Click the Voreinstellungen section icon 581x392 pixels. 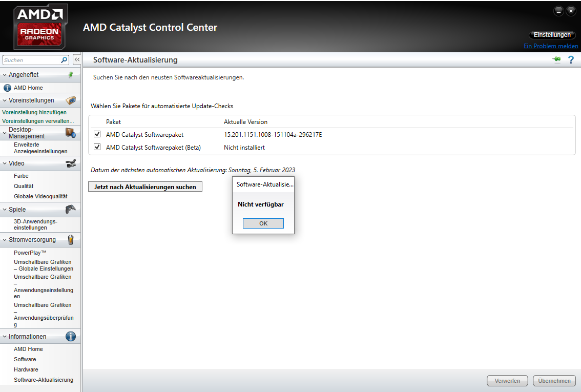pos(70,100)
